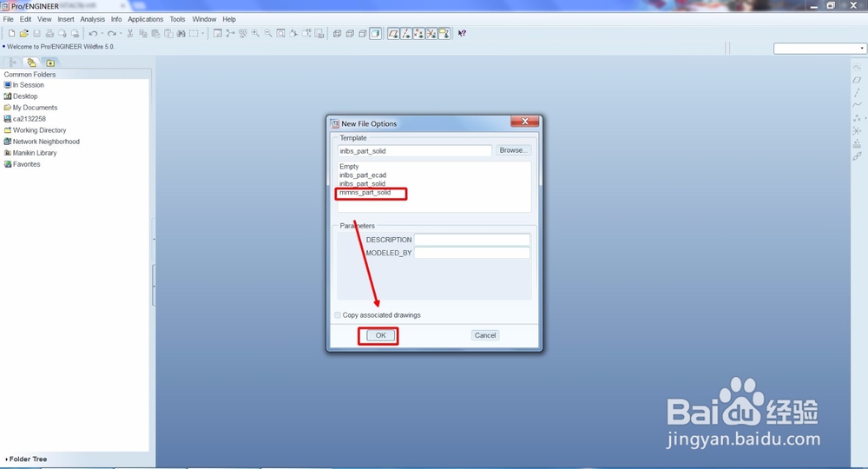This screenshot has height=469, width=868.
Task: Open In Session common folder
Action: (x=23, y=85)
